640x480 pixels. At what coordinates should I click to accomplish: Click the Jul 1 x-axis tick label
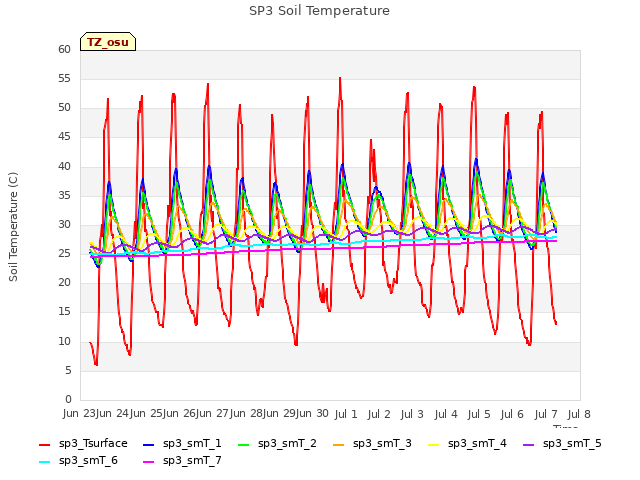pyautogui.click(x=346, y=414)
